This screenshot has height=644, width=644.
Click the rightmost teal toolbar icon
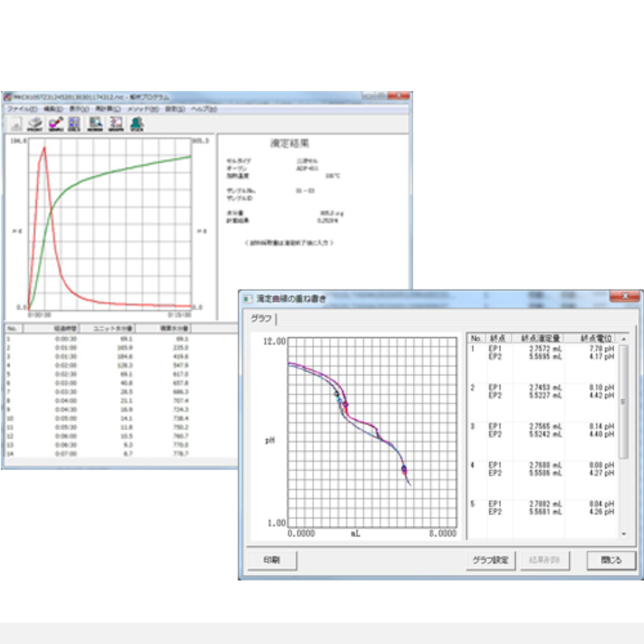(x=137, y=125)
